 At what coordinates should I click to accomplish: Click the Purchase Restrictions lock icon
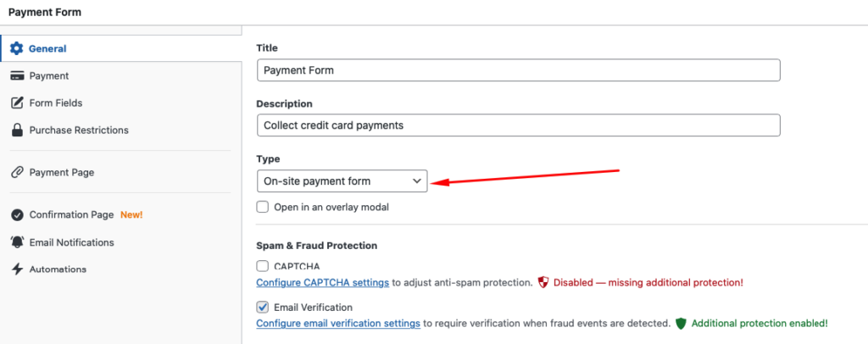[x=16, y=130]
